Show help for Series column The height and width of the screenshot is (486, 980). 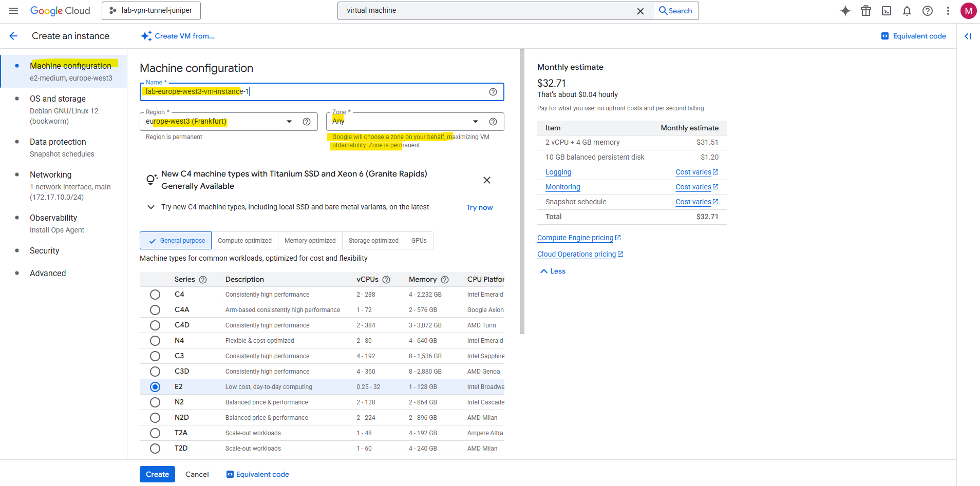pyautogui.click(x=203, y=280)
